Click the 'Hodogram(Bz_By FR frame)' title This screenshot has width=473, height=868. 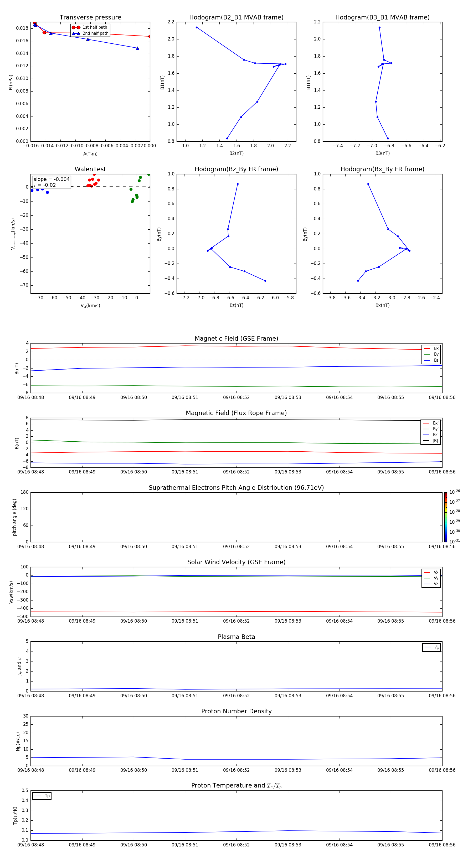(x=236, y=169)
